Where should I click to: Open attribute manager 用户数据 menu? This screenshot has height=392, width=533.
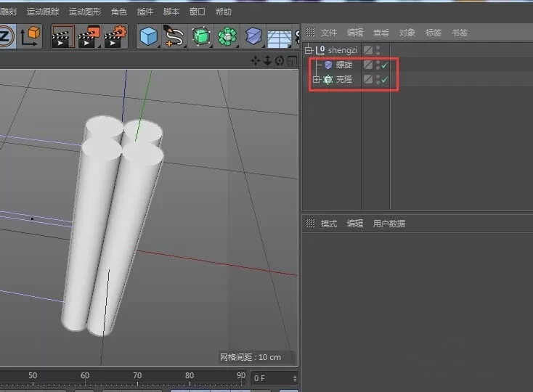tap(389, 224)
